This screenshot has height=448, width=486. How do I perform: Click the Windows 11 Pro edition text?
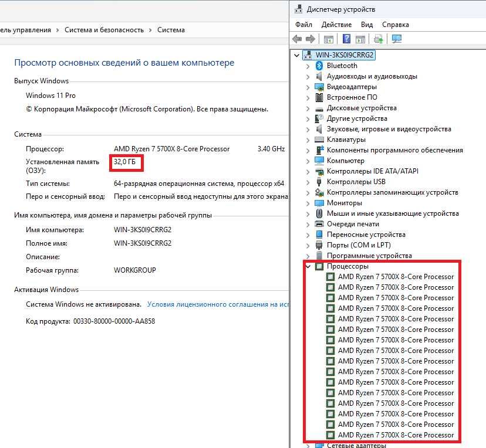coord(50,96)
